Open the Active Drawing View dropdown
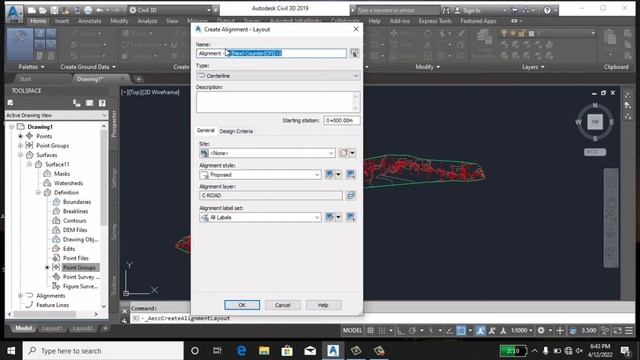640x360 pixels. 56,116
